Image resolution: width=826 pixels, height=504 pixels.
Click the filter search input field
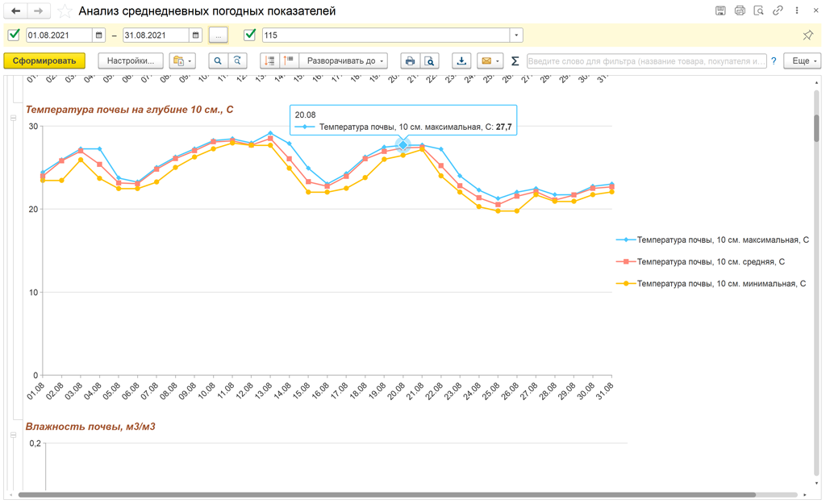[645, 61]
